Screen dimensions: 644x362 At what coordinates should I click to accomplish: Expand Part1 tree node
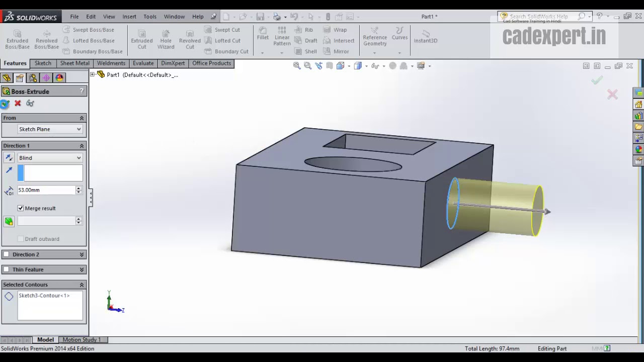pos(92,74)
